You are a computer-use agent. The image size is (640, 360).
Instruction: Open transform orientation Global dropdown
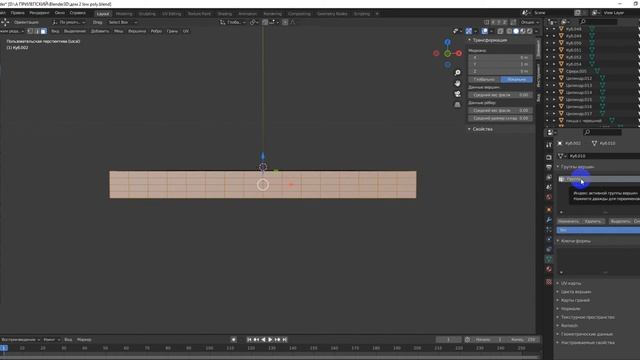click(233, 22)
